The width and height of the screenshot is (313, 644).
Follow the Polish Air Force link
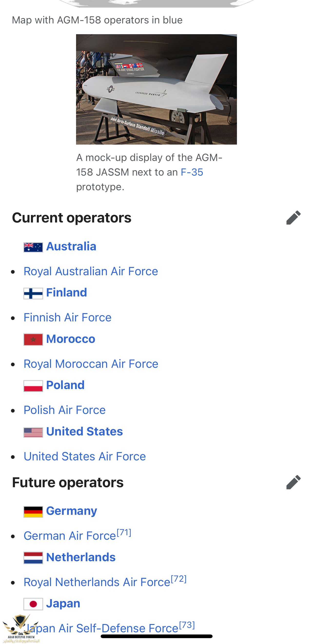(65, 410)
